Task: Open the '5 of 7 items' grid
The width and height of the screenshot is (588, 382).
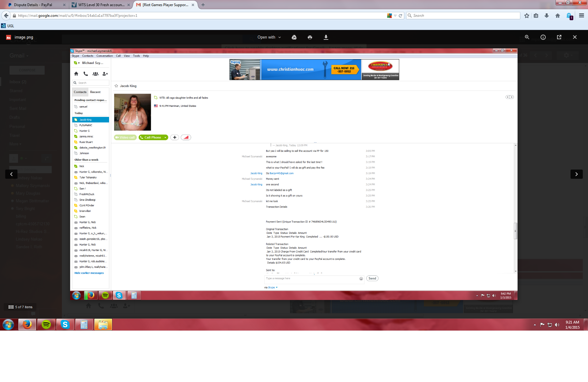Action: pos(20,307)
